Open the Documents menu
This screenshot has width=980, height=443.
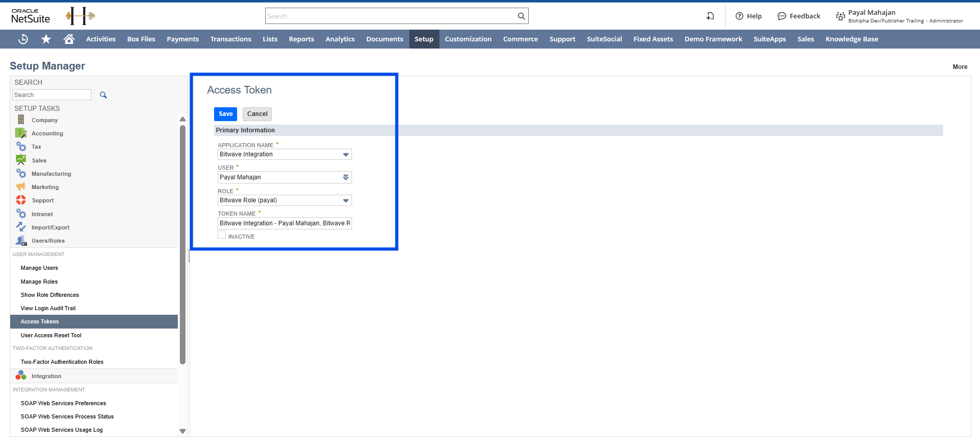[384, 39]
